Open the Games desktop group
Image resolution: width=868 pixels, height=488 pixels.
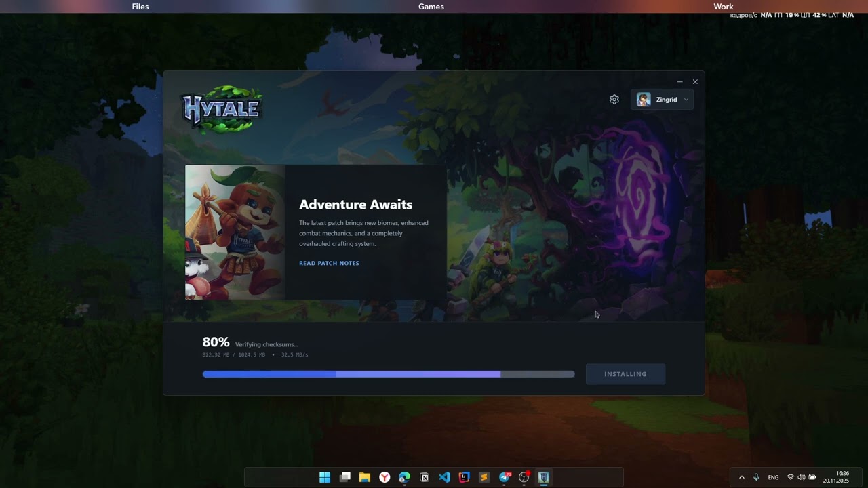coord(431,7)
